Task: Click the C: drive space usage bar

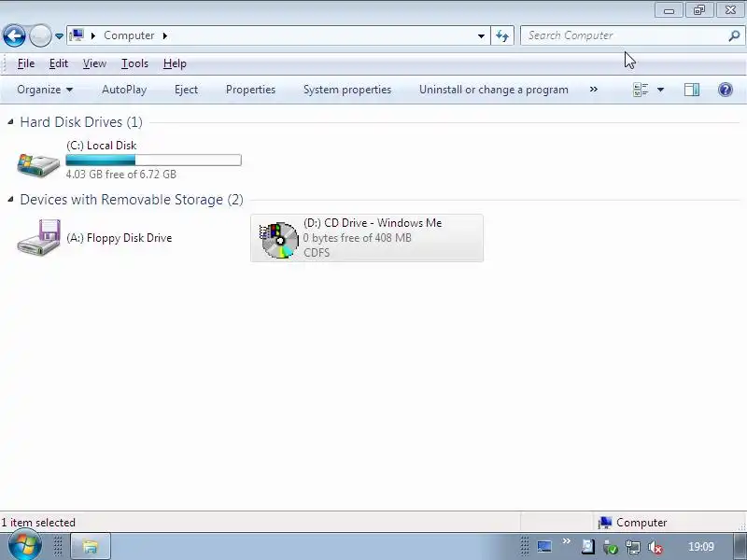Action: (x=153, y=160)
